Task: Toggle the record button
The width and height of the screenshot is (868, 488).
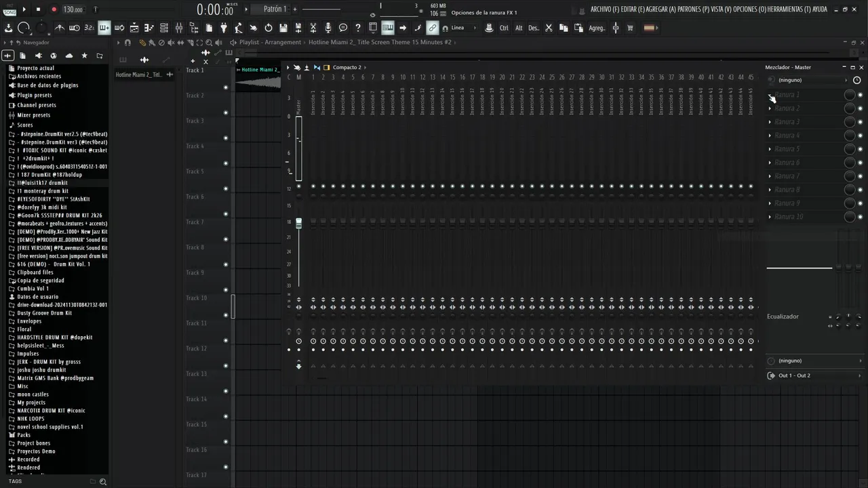Action: [54, 9]
